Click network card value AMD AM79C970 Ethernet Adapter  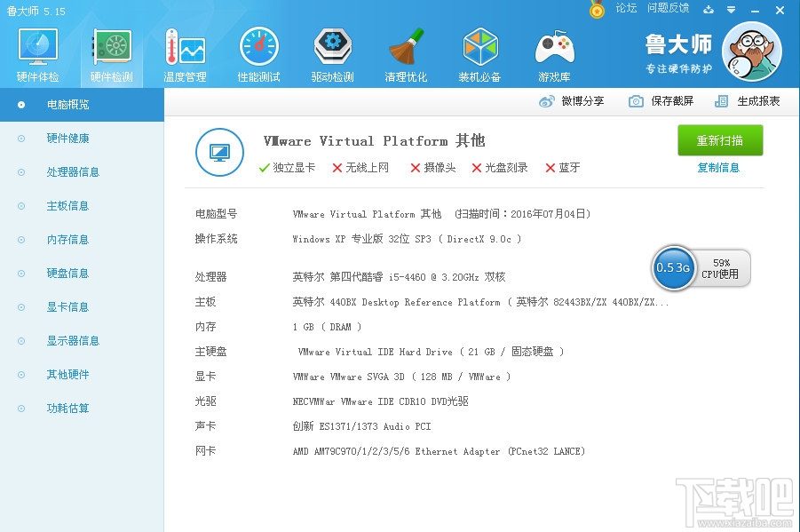coord(439,451)
